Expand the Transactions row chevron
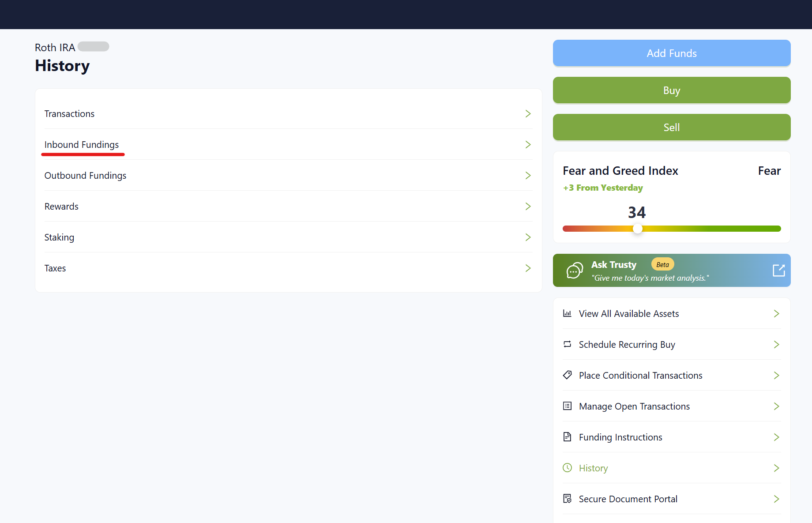Image resolution: width=812 pixels, height=523 pixels. [528, 114]
